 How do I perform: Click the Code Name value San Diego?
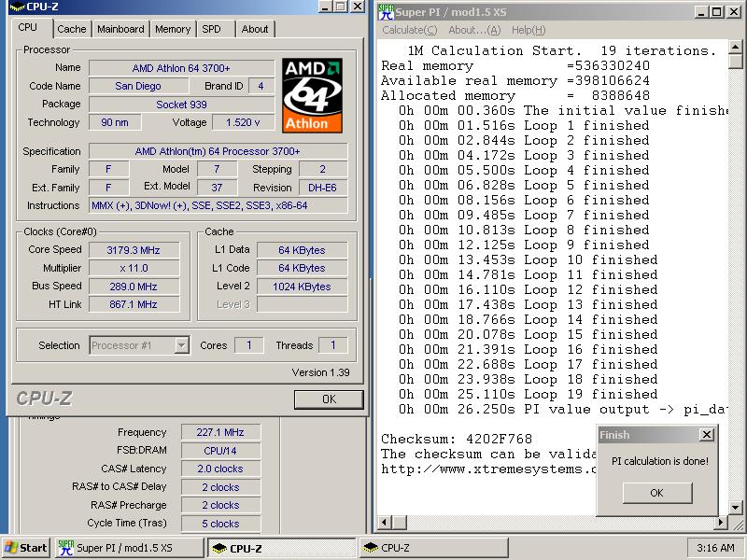pyautogui.click(x=138, y=86)
